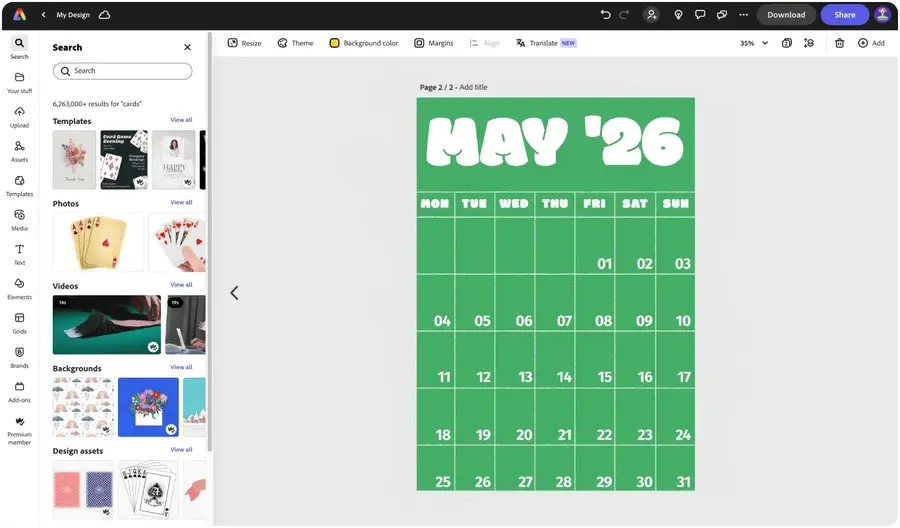900x528 pixels.
Task: Expand the 35% zoom level dropdown
Action: pyautogui.click(x=754, y=43)
